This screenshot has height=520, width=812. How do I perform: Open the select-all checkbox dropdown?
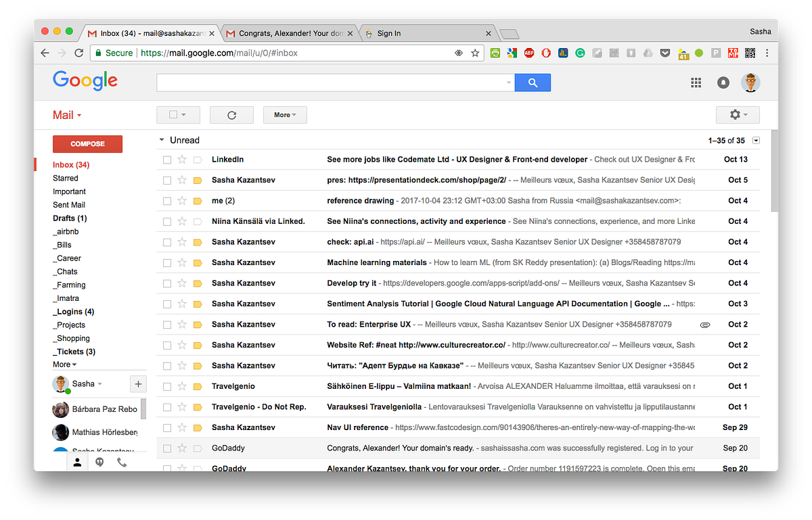tap(183, 115)
